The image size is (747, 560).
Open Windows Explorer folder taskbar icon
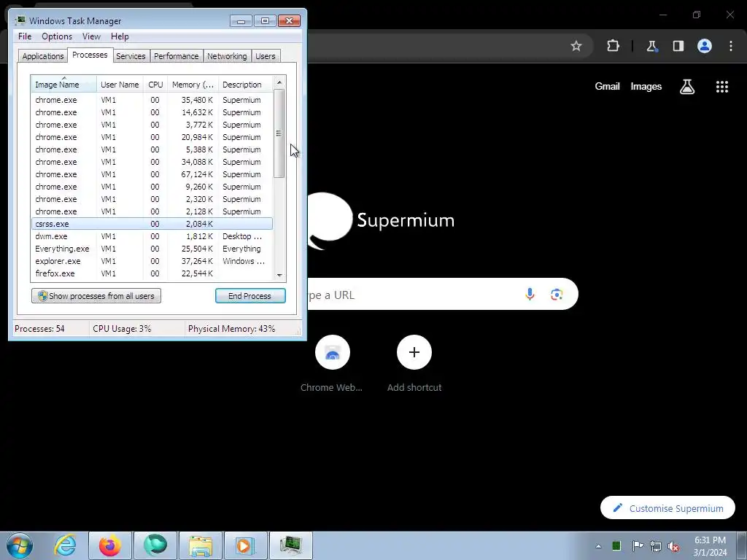point(201,545)
